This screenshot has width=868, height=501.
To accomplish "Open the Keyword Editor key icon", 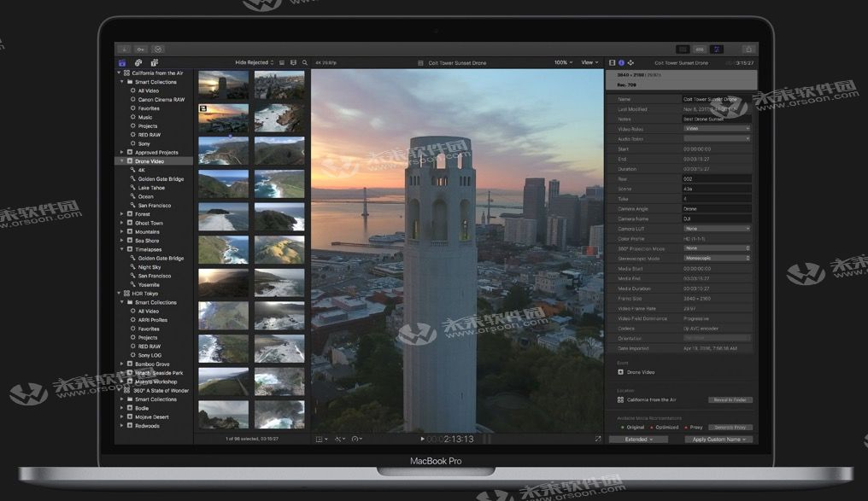I will (141, 50).
